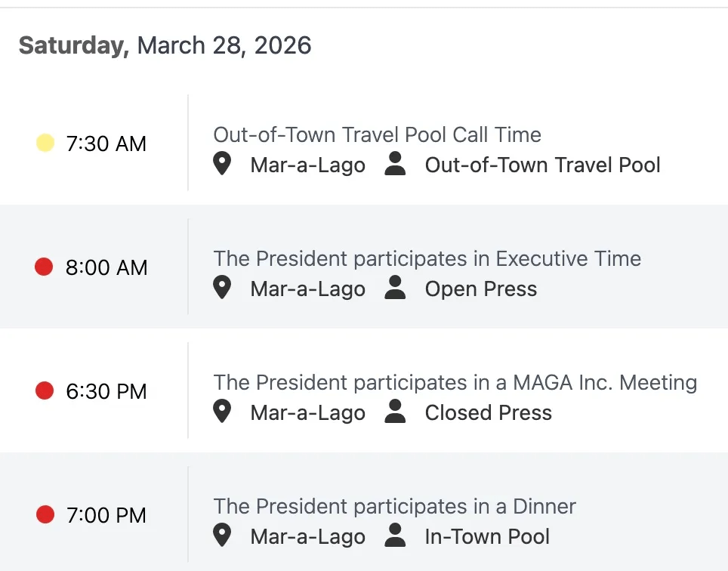The height and width of the screenshot is (571, 728).
Task: Click the location pin in Dinner row
Action: pos(221,536)
